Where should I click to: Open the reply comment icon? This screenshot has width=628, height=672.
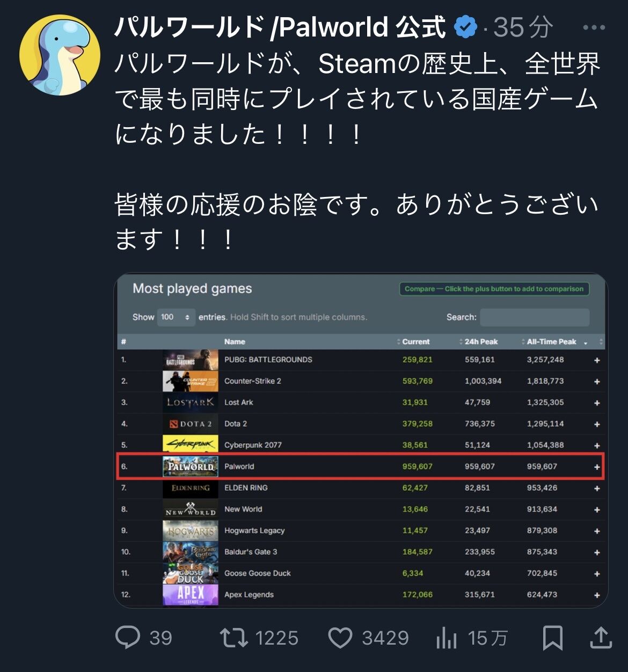click(128, 638)
